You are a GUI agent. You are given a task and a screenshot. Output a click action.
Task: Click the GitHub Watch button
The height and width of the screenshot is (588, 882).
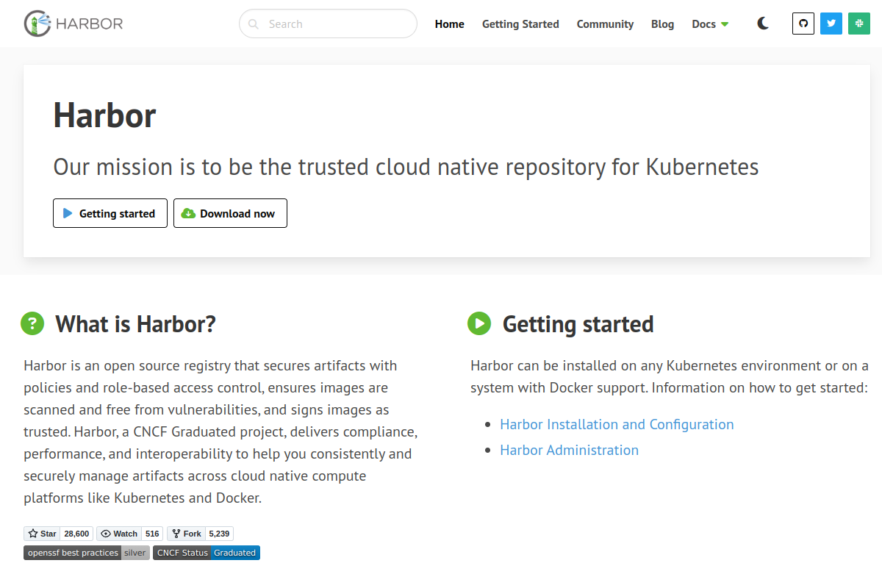tap(118, 534)
